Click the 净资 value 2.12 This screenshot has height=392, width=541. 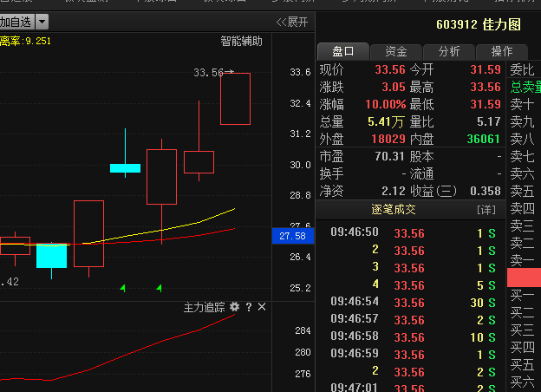point(394,191)
